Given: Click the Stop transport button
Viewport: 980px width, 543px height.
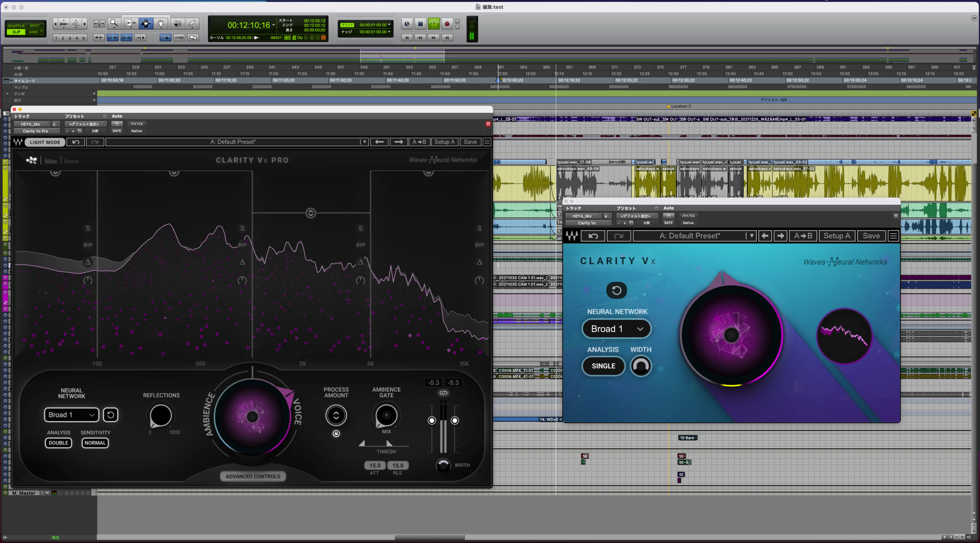Looking at the screenshot, I should click(420, 24).
